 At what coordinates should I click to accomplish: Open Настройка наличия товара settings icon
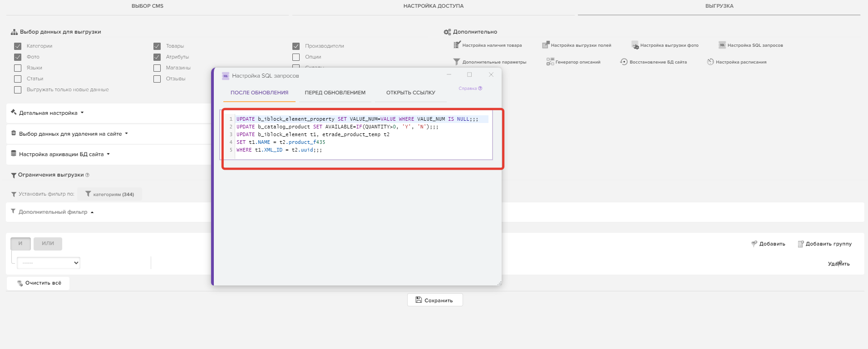[x=457, y=44]
